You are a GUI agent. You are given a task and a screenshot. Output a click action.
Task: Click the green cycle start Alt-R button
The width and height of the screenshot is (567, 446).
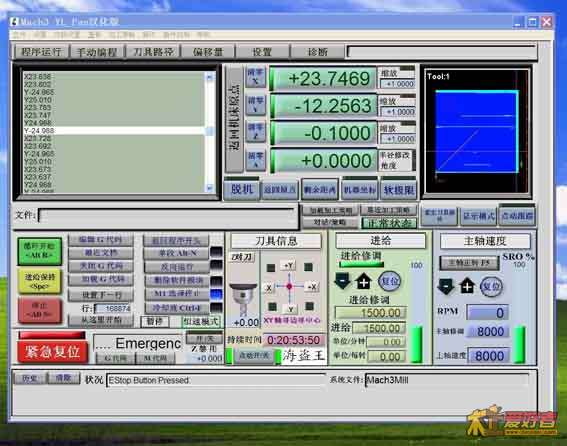[40, 251]
